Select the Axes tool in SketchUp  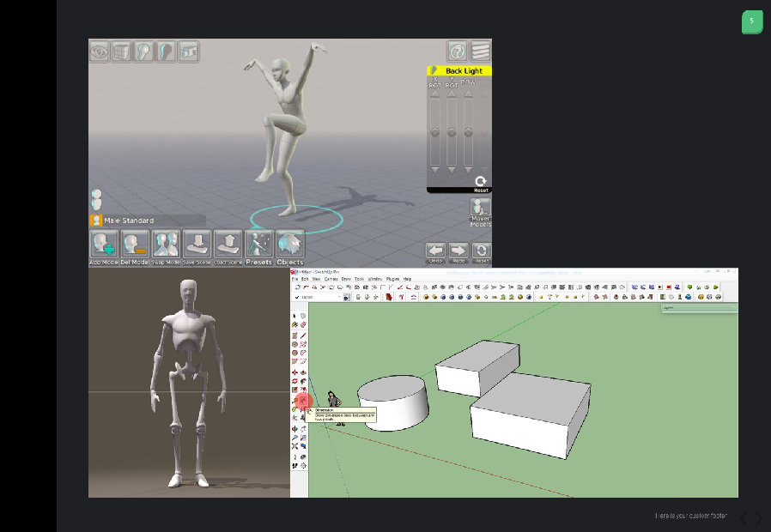coord(294,418)
